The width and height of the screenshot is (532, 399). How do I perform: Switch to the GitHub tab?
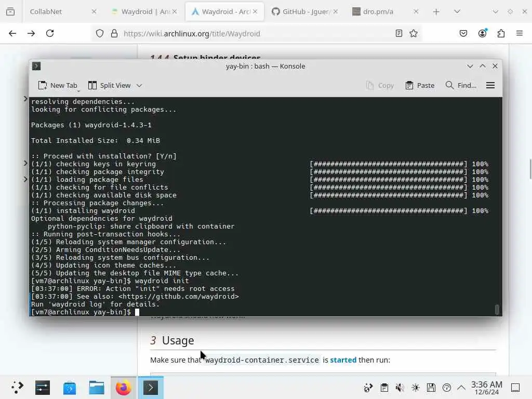click(x=304, y=11)
